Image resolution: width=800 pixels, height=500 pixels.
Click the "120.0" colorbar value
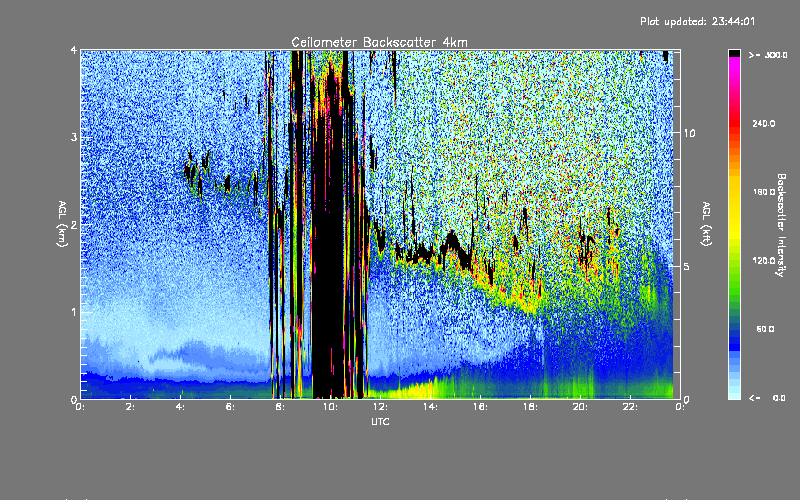764,260
